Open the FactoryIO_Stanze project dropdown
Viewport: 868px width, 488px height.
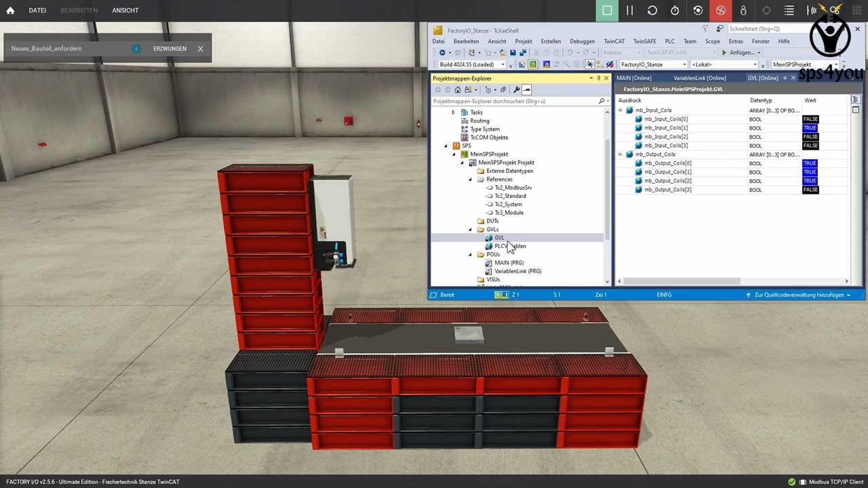tap(653, 64)
